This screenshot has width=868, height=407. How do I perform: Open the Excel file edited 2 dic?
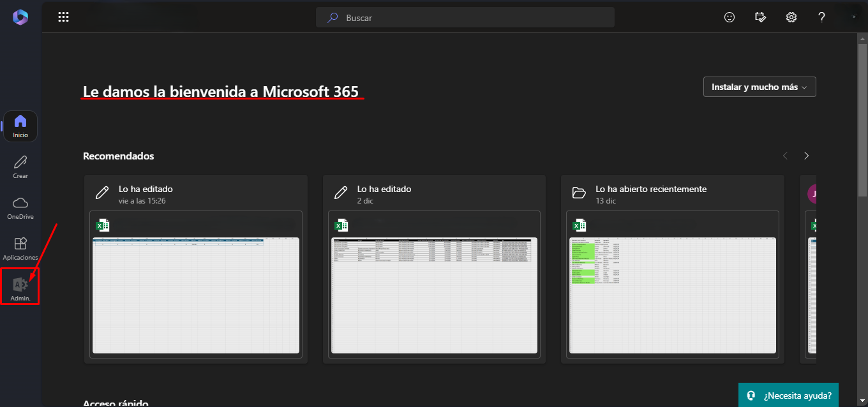click(434, 269)
